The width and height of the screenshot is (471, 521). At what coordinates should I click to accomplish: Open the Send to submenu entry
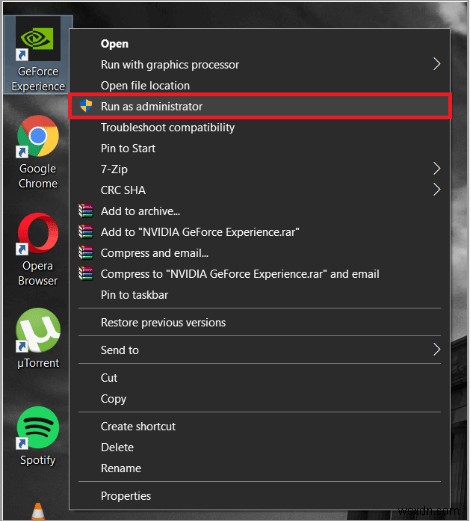click(x=260, y=350)
